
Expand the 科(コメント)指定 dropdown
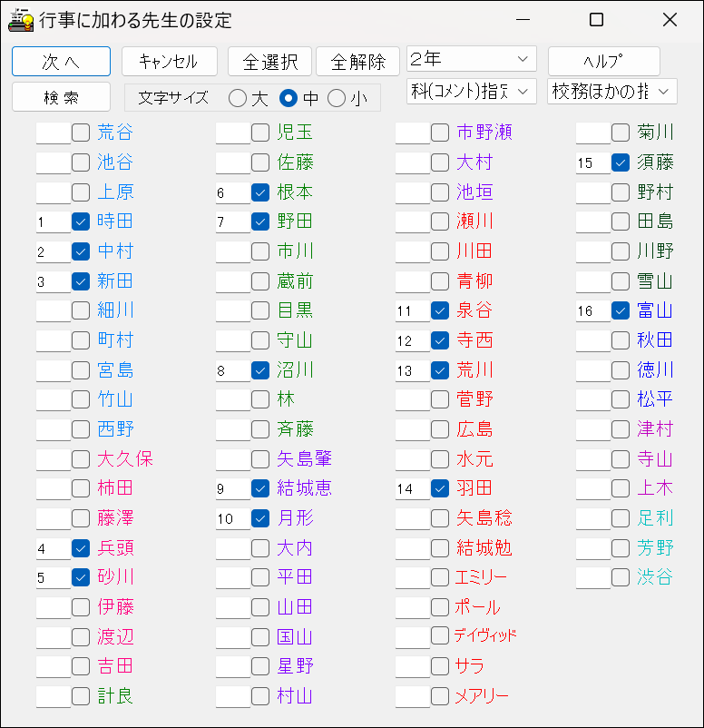click(472, 91)
